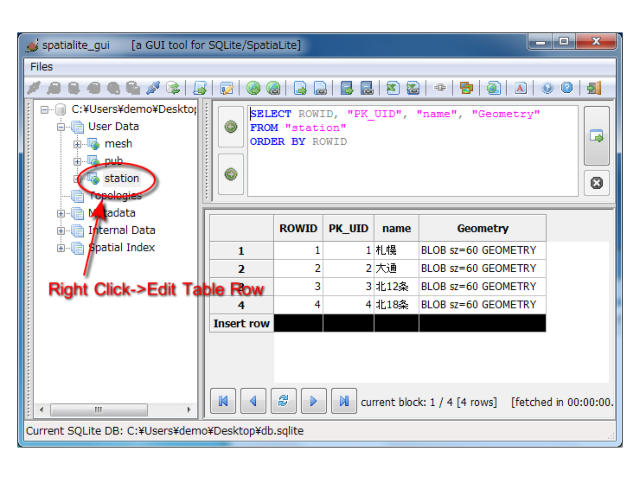This screenshot has width=640, height=480.
Task: Click the first blue question mark help icon
Action: coord(547,88)
